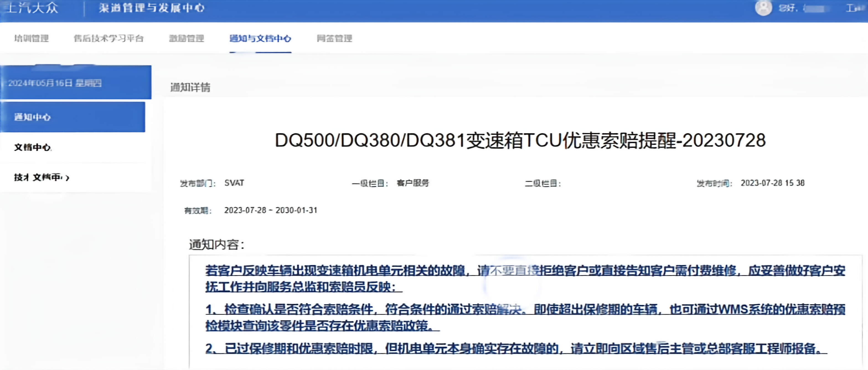Switch to 售后技术学习平台 tab
This screenshot has height=370, width=868.
click(108, 38)
